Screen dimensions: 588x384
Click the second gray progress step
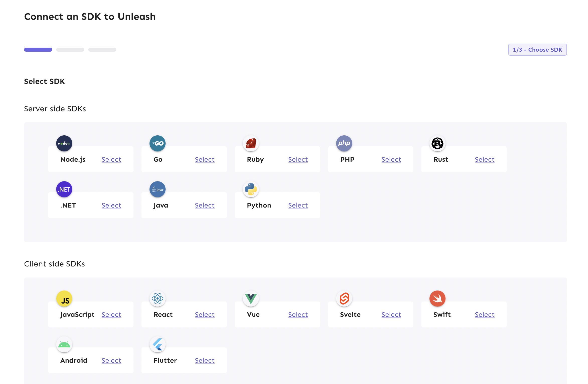70,50
